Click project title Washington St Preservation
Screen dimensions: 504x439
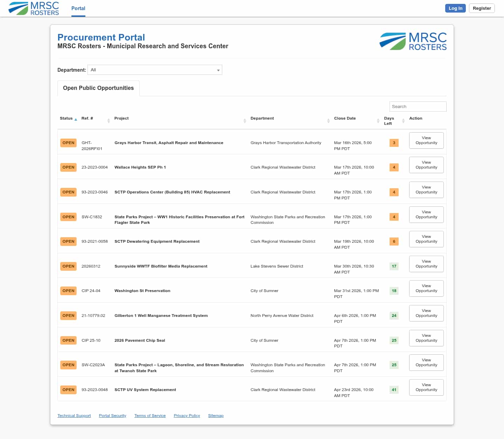[x=142, y=291]
